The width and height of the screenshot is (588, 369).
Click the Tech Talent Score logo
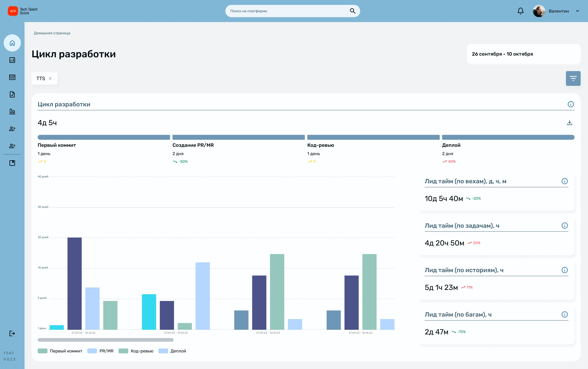point(23,11)
